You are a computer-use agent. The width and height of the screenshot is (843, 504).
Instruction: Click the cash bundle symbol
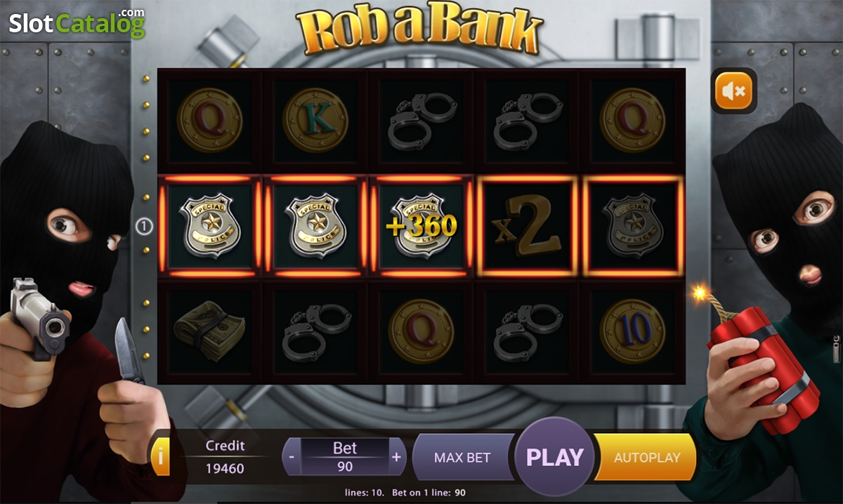pos(210,332)
